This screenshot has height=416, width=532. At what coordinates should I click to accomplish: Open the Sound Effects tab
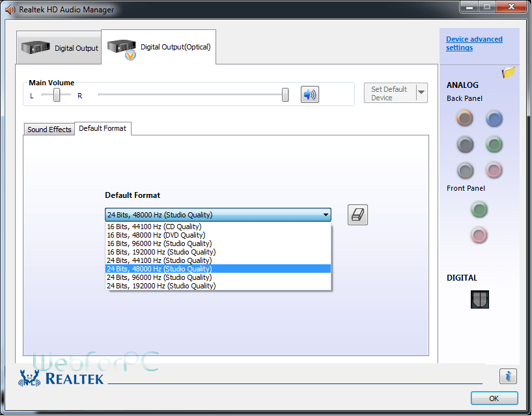coord(49,130)
